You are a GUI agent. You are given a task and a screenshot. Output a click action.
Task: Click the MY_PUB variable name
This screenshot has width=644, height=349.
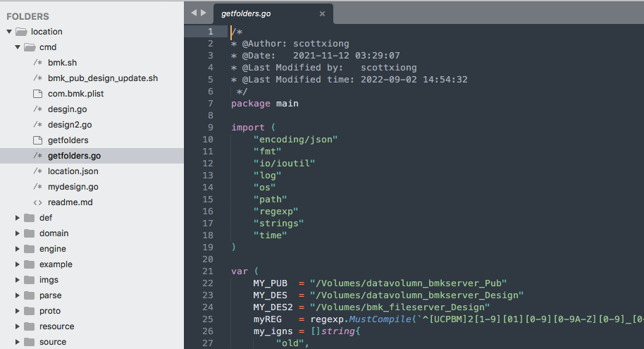pyautogui.click(x=271, y=283)
